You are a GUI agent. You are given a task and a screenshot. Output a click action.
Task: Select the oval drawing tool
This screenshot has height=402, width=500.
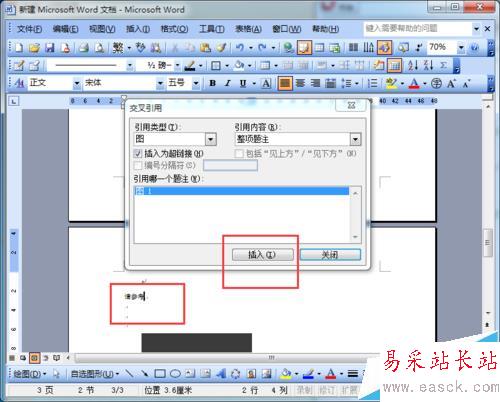click(x=175, y=374)
